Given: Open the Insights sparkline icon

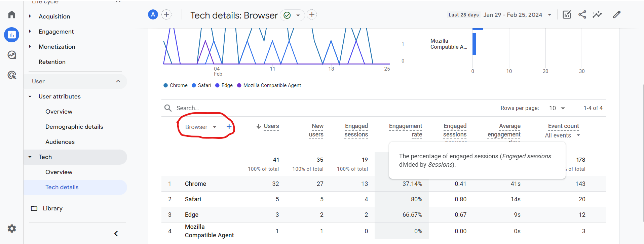Looking at the screenshot, I should point(597,14).
